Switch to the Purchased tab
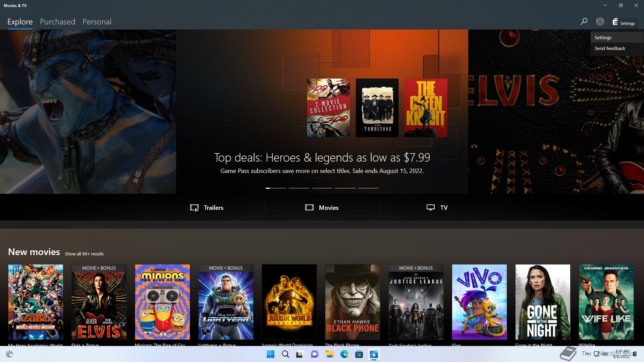The image size is (644, 362). 57,22
